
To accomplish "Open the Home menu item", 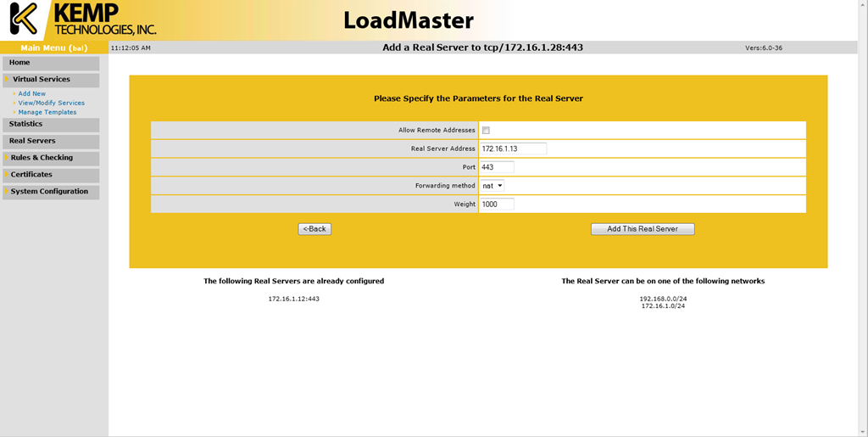I will pyautogui.click(x=51, y=63).
